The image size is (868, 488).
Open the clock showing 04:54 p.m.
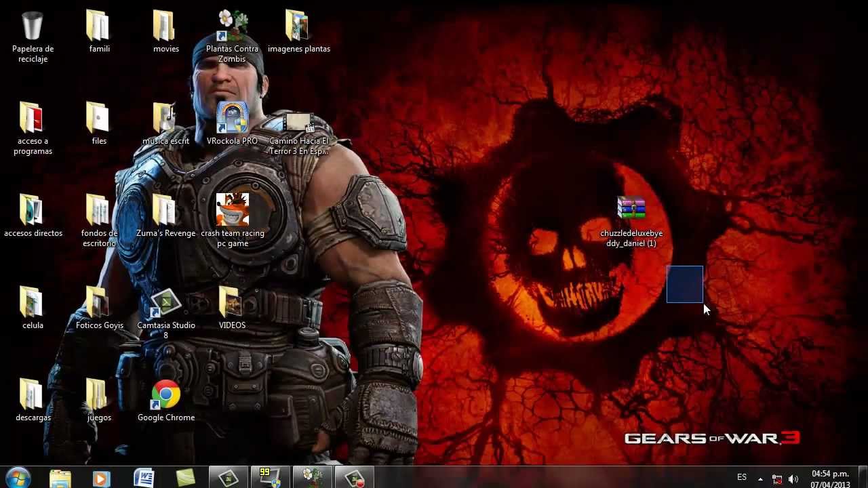click(x=830, y=479)
